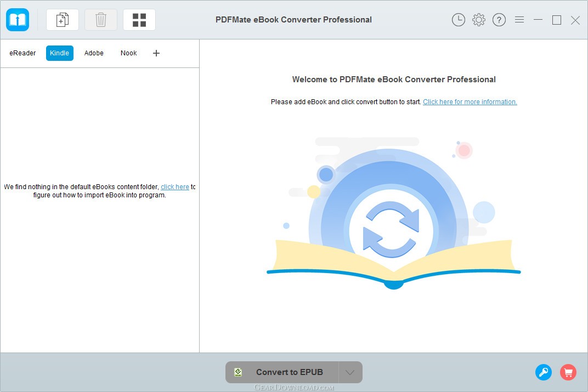Image resolution: width=588 pixels, height=392 pixels.
Task: Switch to the eReader tab
Action: pos(22,53)
